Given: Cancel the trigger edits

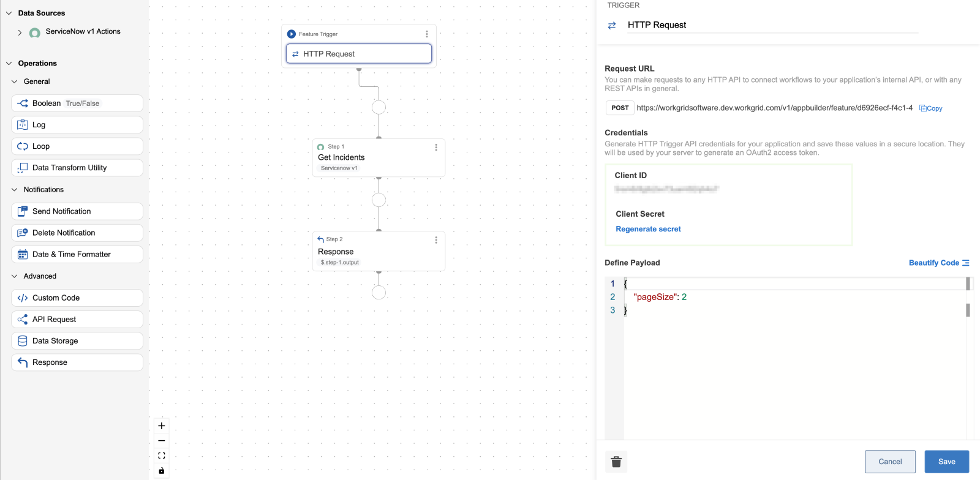Looking at the screenshot, I should (x=890, y=462).
